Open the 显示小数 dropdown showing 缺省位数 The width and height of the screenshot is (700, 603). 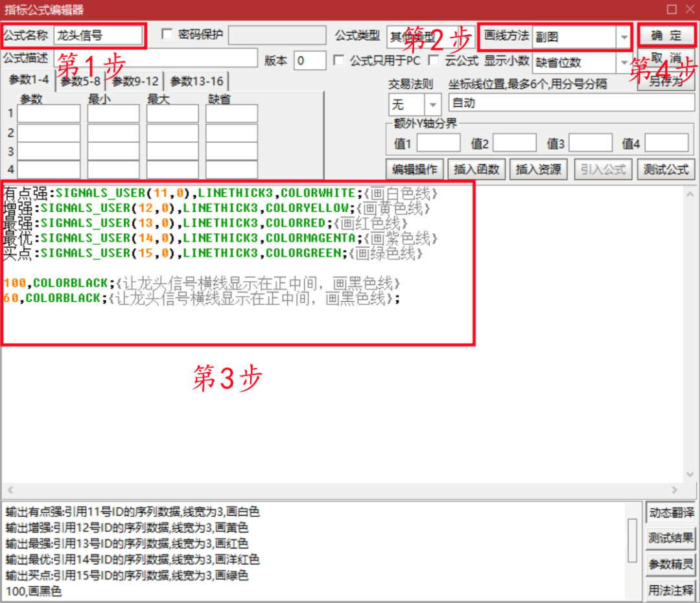581,62
